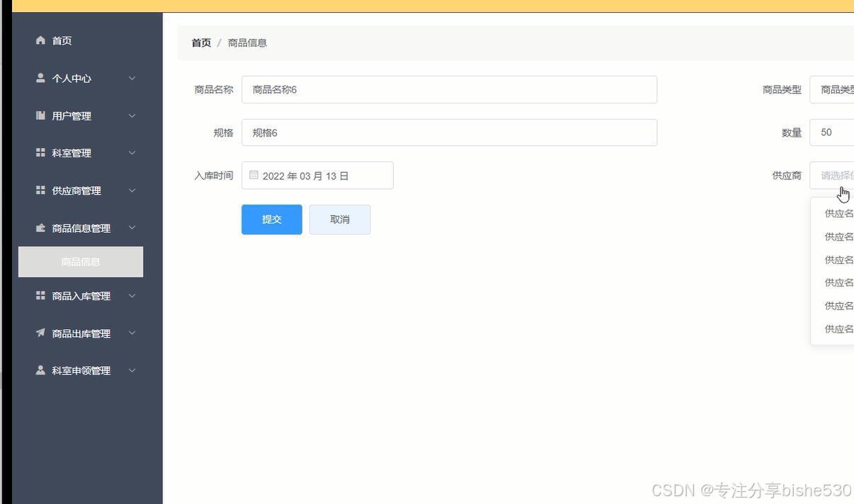Open the 供应商 select dropdown
The height and width of the screenshot is (504, 854).
832,176
